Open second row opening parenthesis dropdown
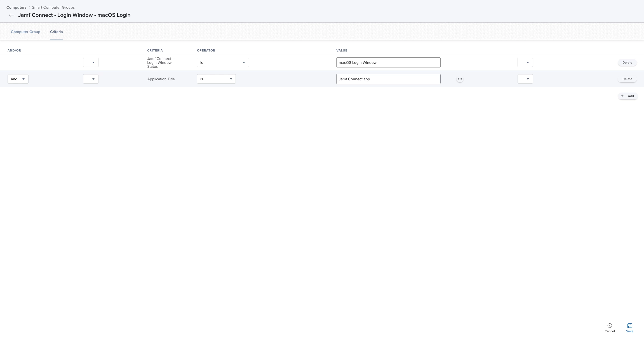The width and height of the screenshot is (644, 339). click(x=91, y=79)
